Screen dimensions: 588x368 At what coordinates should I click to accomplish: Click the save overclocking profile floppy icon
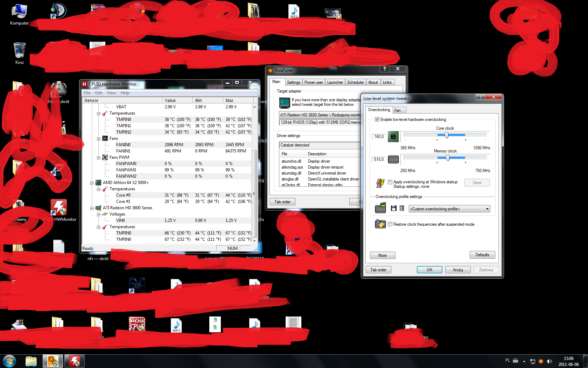point(394,209)
